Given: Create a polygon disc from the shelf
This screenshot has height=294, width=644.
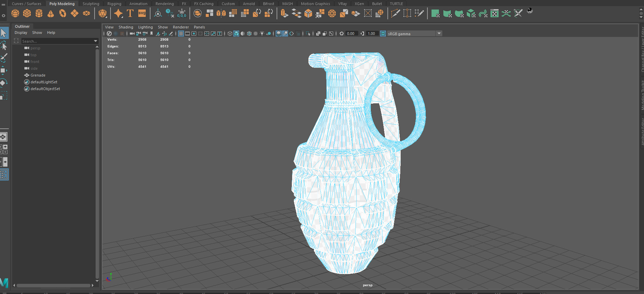Looking at the screenshot, I should [x=86, y=13].
